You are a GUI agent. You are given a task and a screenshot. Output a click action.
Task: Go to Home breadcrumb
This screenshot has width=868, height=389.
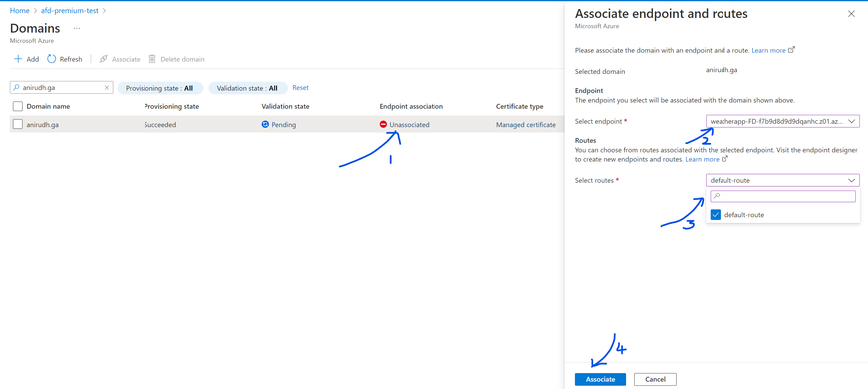click(19, 11)
